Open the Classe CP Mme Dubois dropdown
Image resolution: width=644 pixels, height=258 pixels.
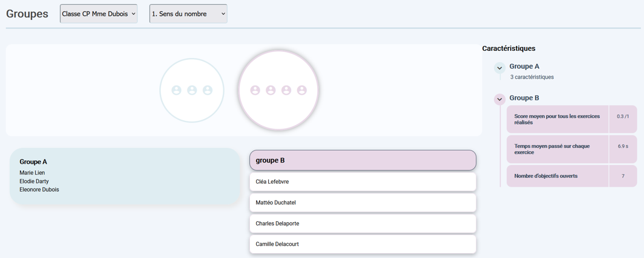(x=99, y=14)
